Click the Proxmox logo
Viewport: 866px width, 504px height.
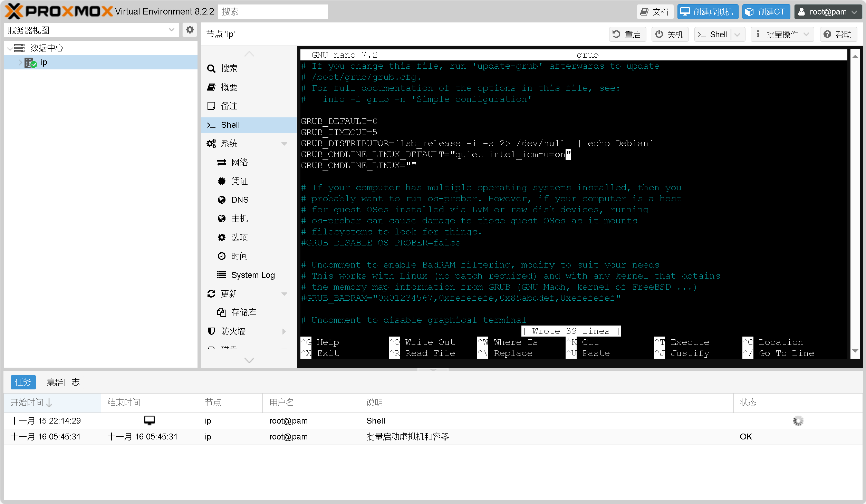(x=59, y=11)
